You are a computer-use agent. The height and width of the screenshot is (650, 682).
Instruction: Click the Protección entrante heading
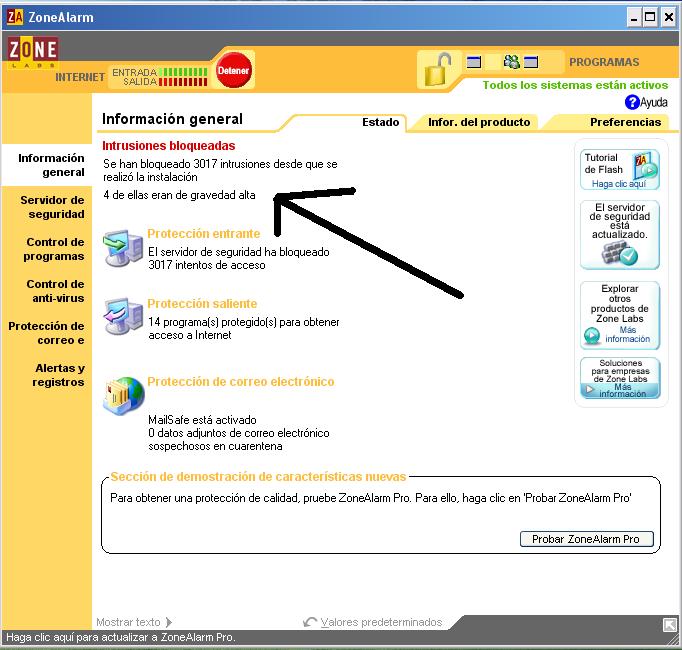point(204,234)
